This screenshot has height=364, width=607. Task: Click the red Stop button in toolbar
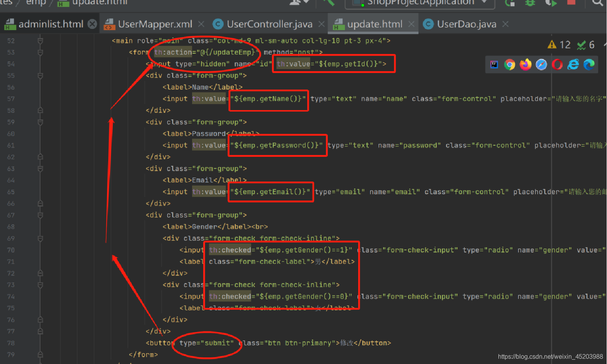click(571, 2)
